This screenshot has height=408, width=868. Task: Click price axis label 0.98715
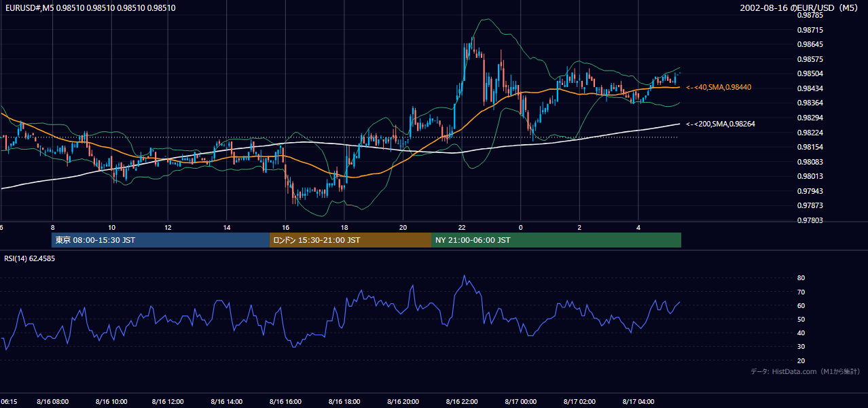(x=810, y=30)
